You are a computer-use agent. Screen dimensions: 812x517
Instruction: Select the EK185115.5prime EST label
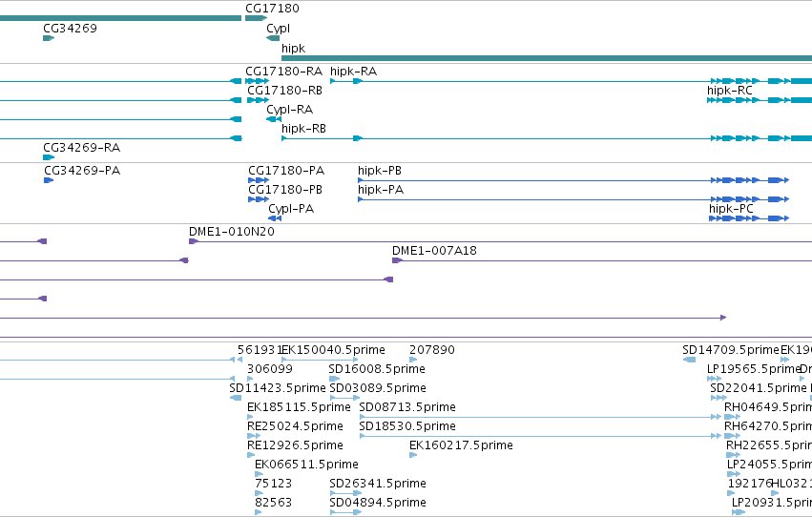click(x=299, y=408)
